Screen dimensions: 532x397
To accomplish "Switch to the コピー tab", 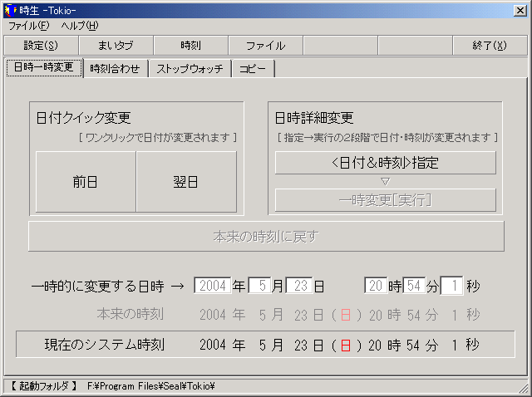I will point(253,69).
